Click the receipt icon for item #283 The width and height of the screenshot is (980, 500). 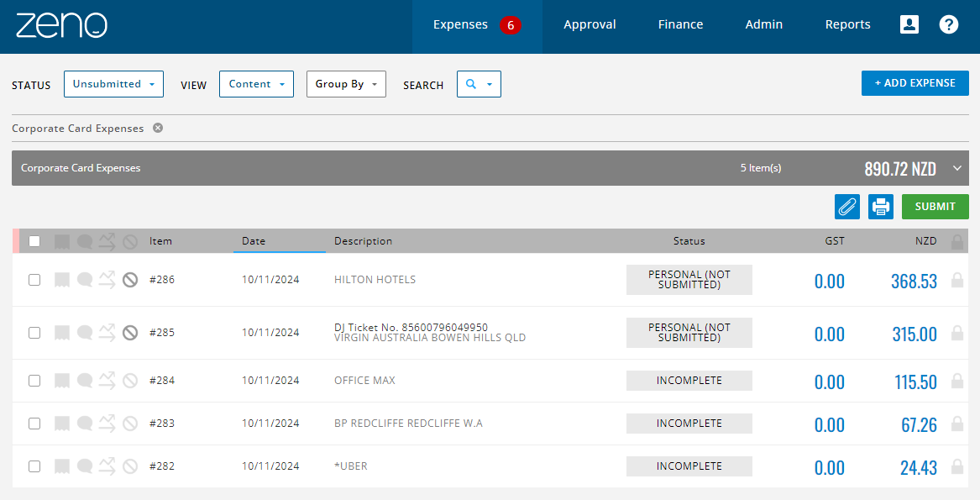[x=62, y=424]
